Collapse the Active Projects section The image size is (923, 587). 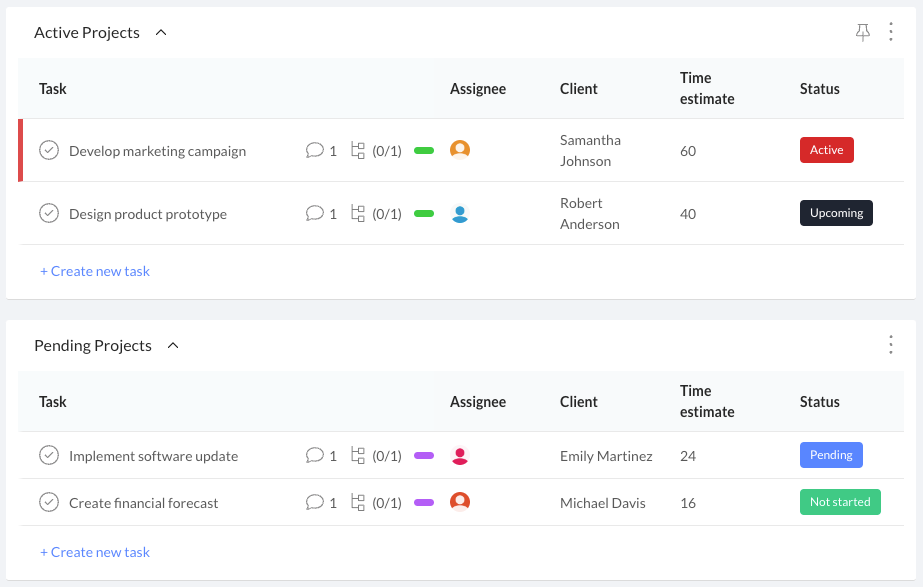[161, 33]
